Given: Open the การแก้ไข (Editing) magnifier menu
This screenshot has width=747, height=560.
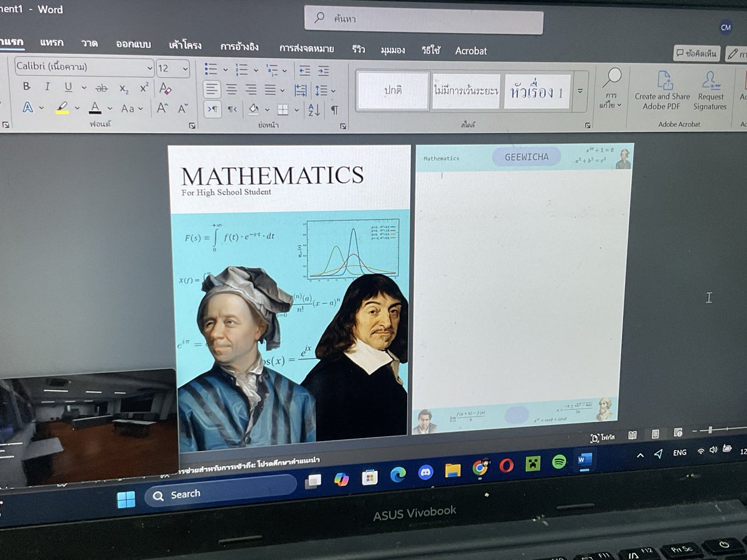Looking at the screenshot, I should (x=611, y=89).
